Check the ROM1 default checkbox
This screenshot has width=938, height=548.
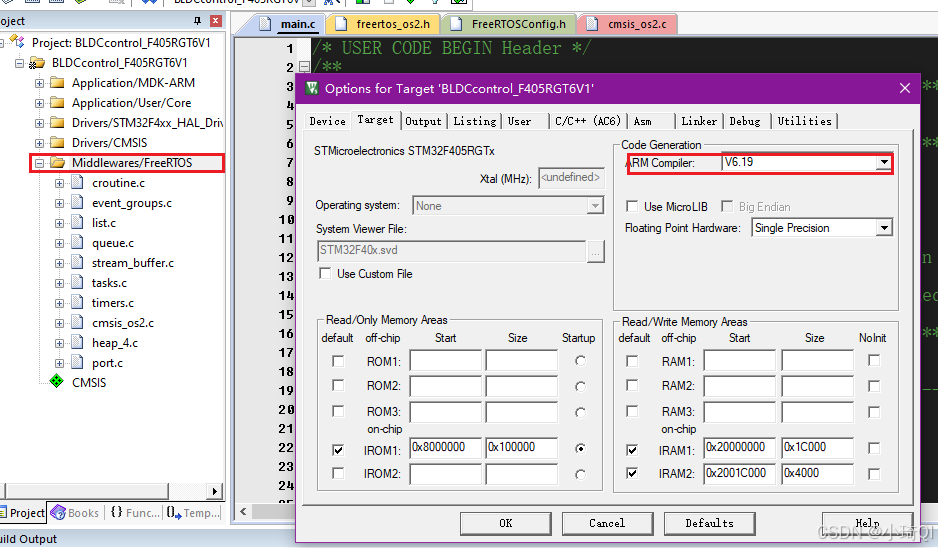tap(338, 361)
